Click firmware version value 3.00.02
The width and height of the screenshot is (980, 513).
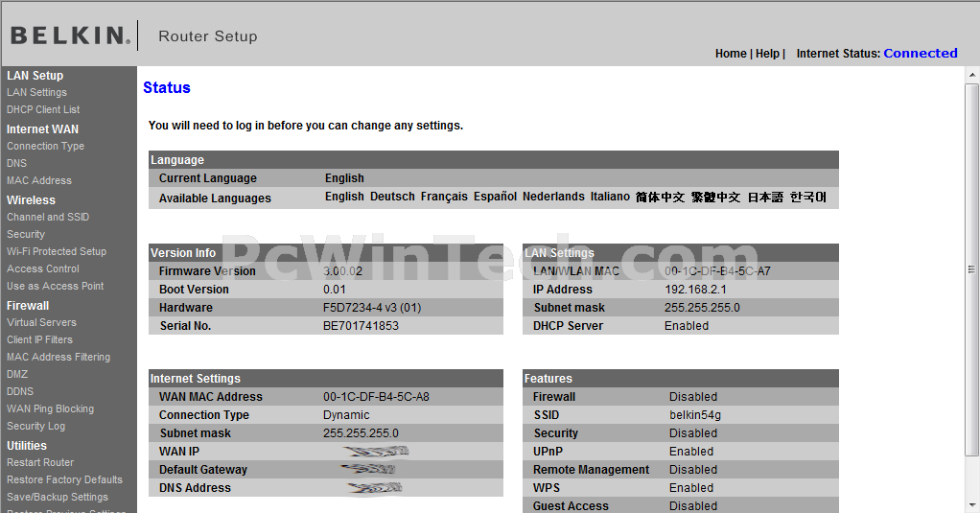tap(342, 271)
